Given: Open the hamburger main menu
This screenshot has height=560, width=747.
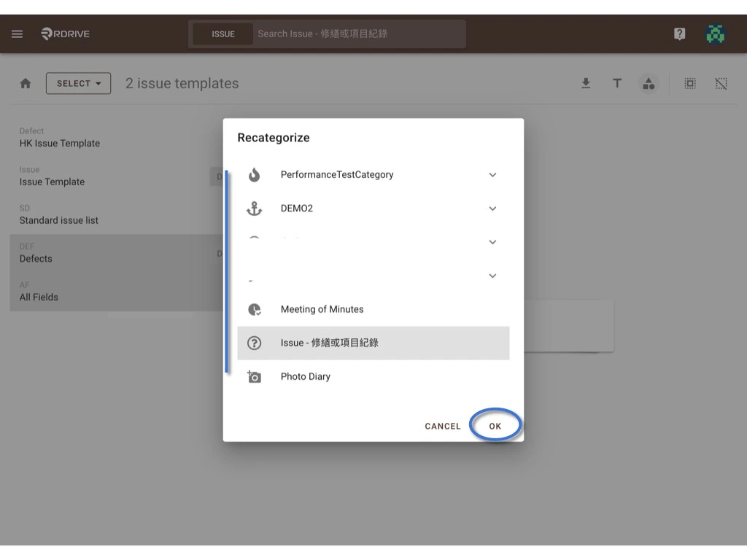Looking at the screenshot, I should (18, 34).
